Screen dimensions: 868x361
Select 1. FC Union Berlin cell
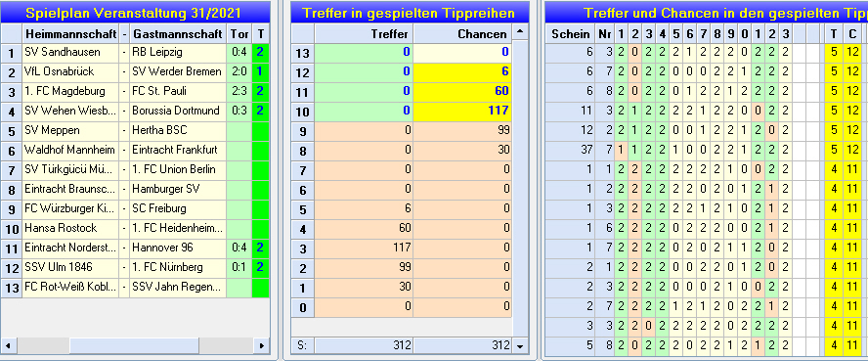(178, 169)
